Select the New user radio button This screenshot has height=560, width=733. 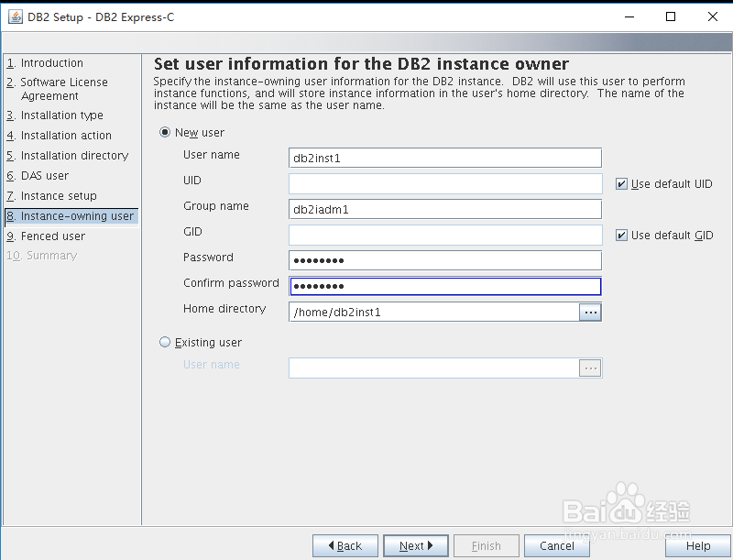[165, 132]
